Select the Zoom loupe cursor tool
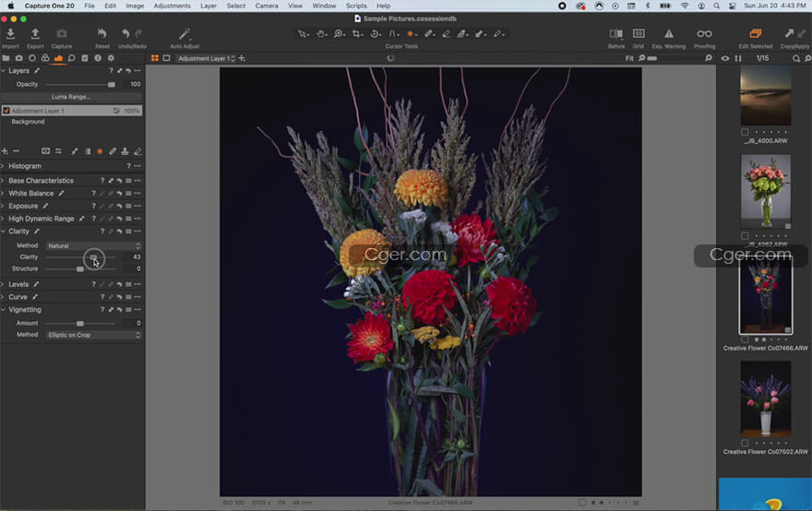This screenshot has width=812, height=511. coord(340,33)
